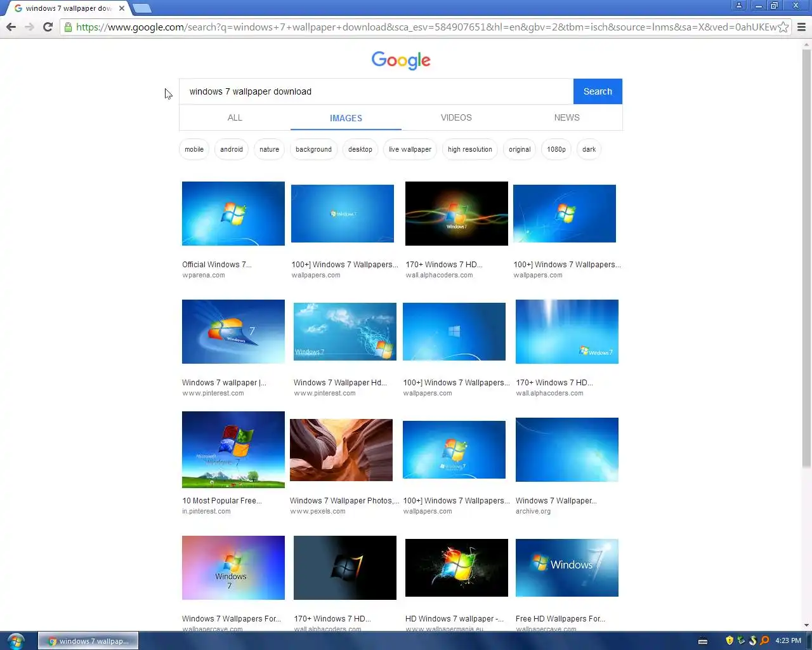The image size is (812, 650).
Task: Click the page vertical scrollbar thumb
Action: coord(806,259)
